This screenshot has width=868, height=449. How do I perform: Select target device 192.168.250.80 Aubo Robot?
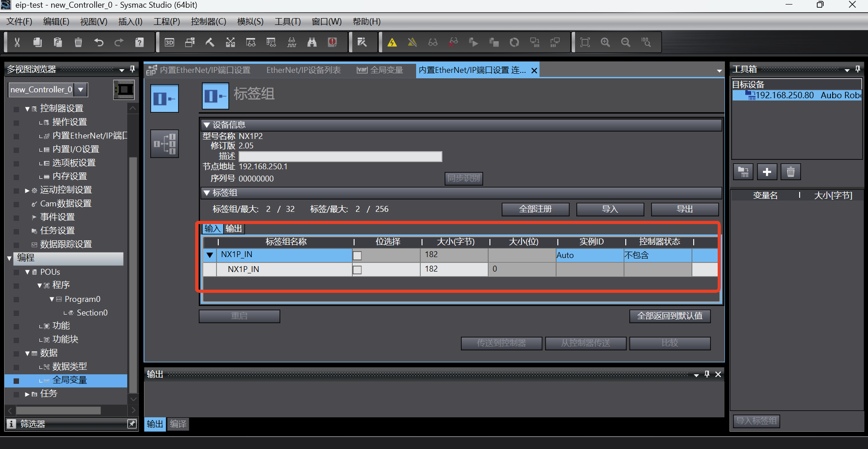click(797, 96)
